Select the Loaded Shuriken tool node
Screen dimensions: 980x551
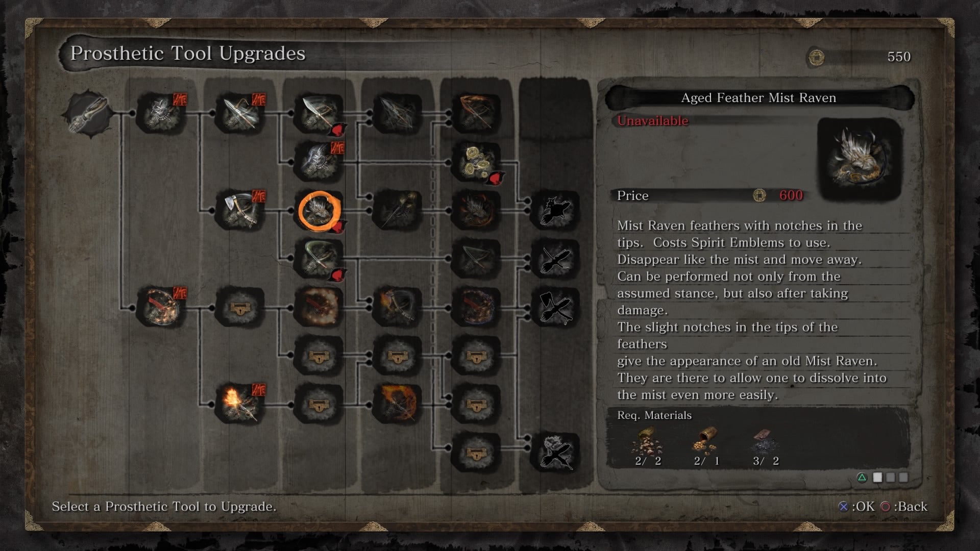pyautogui.click(x=161, y=113)
